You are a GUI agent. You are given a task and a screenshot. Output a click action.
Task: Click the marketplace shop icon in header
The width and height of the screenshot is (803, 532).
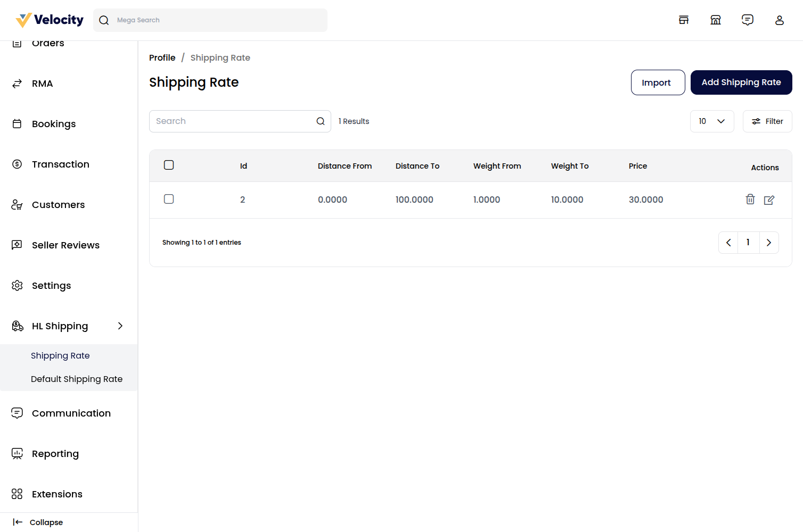[x=716, y=20]
